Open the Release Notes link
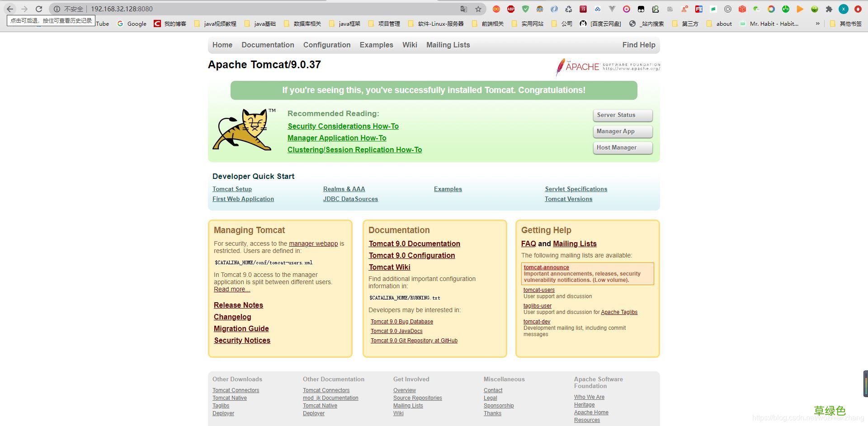 [238, 305]
